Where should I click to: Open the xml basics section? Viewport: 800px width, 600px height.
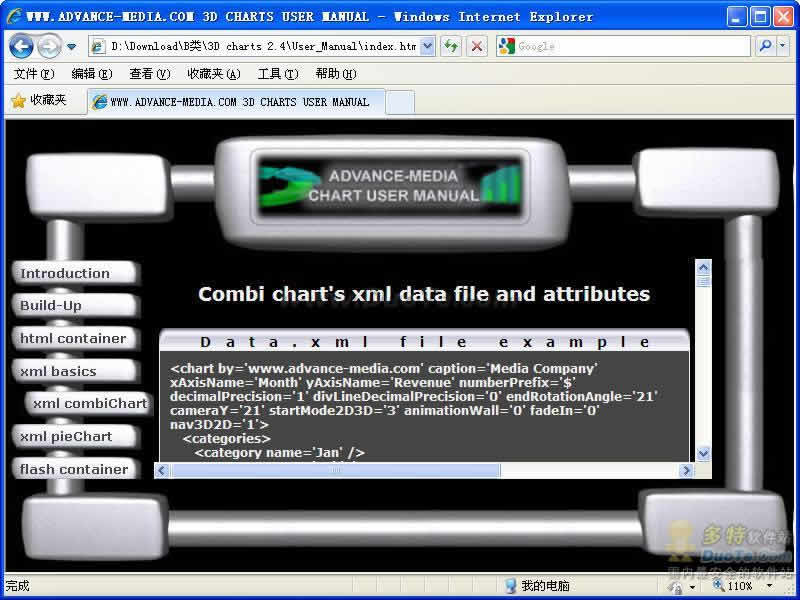point(74,371)
